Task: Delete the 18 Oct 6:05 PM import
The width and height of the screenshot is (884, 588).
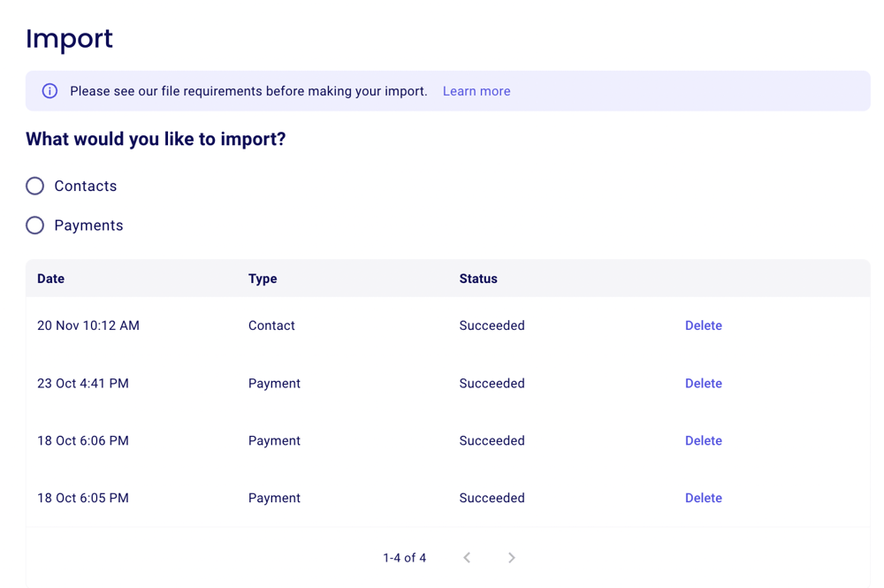Action: click(x=703, y=498)
